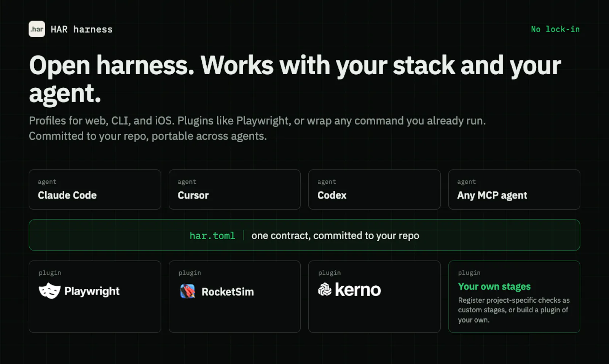The height and width of the screenshot is (364, 609).
Task: Click the 'Profiles for web, CLI, and iOS' line
Action: tap(257, 121)
